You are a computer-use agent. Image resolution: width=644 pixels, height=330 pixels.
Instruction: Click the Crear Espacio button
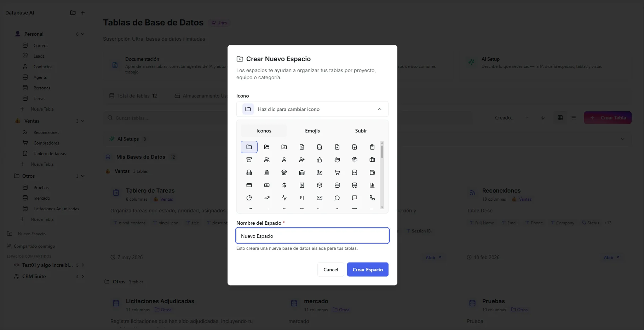[368, 270]
